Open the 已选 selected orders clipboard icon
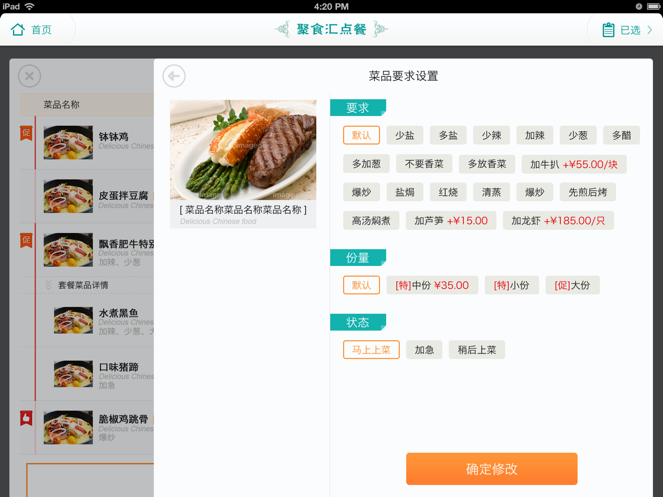This screenshot has width=663, height=497. (608, 30)
